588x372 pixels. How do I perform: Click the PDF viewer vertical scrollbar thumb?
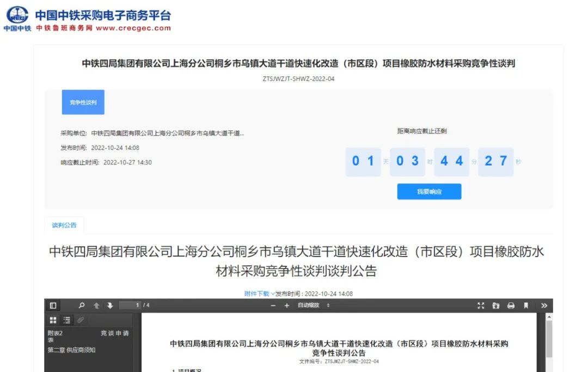pos(549,339)
